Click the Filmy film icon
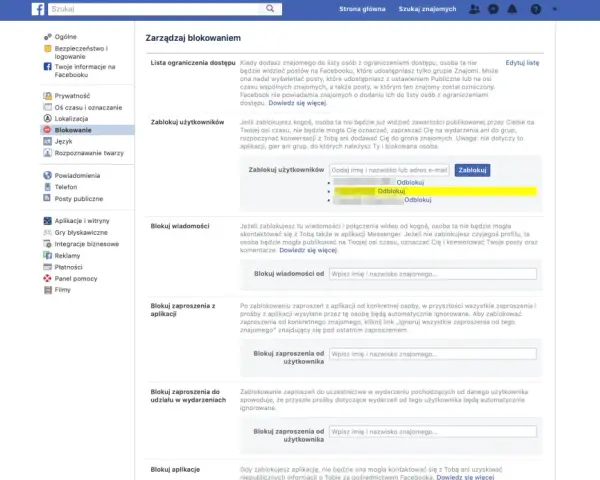Screen dimensions: 600x480 tap(47, 290)
